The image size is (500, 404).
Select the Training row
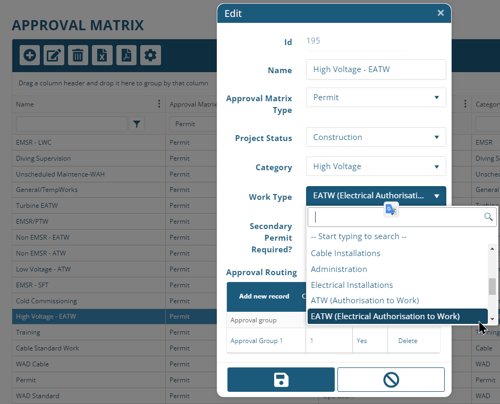pyautogui.click(x=114, y=332)
